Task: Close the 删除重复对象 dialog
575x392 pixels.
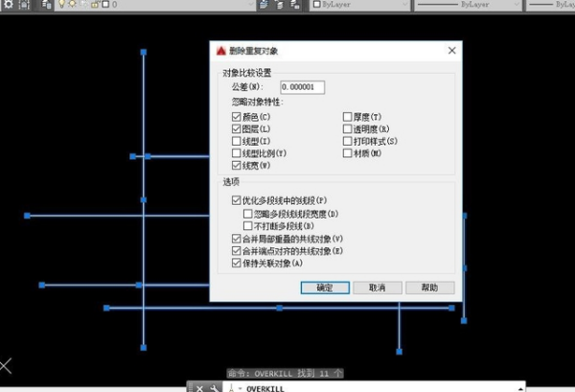Action: pos(451,51)
